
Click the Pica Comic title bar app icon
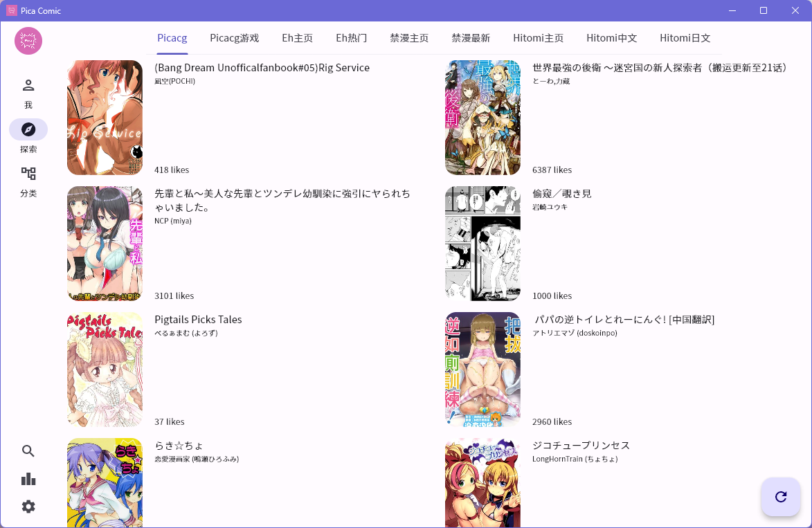coord(11,10)
